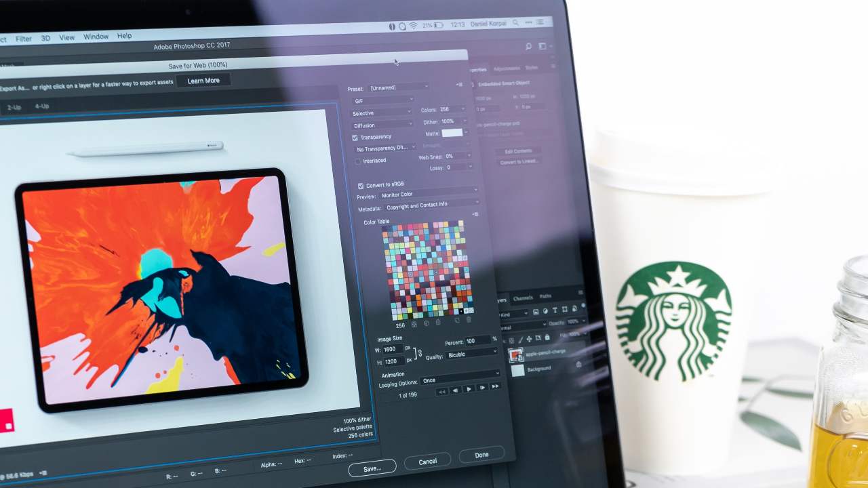
Task: Click Lock all padlock icon in Layers panel
Action: pos(547,338)
